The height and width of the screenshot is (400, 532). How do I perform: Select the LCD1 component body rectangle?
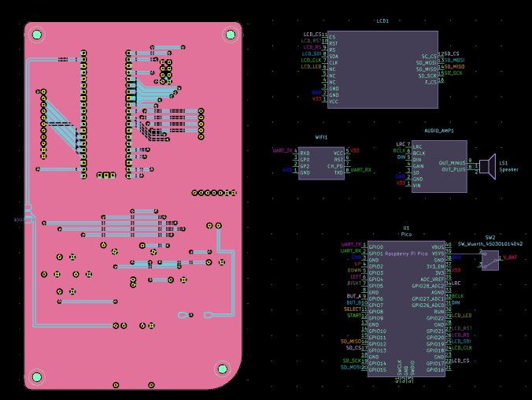click(382, 69)
